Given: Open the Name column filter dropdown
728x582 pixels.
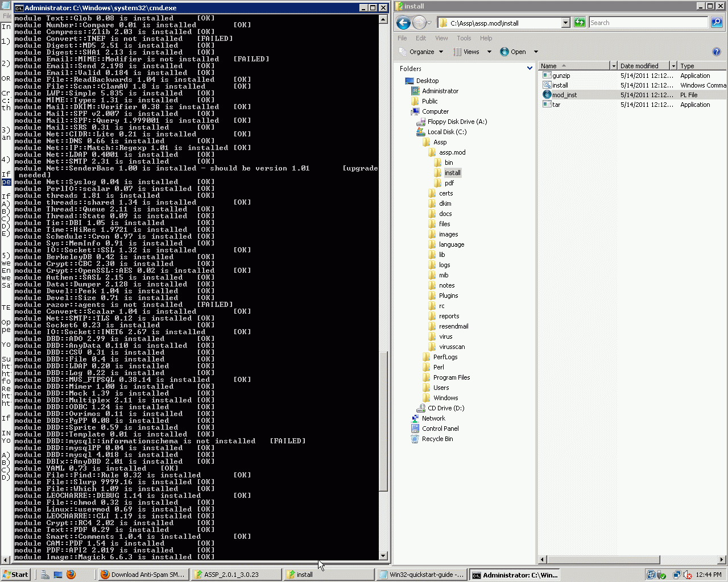Looking at the screenshot, I should coord(613,66).
